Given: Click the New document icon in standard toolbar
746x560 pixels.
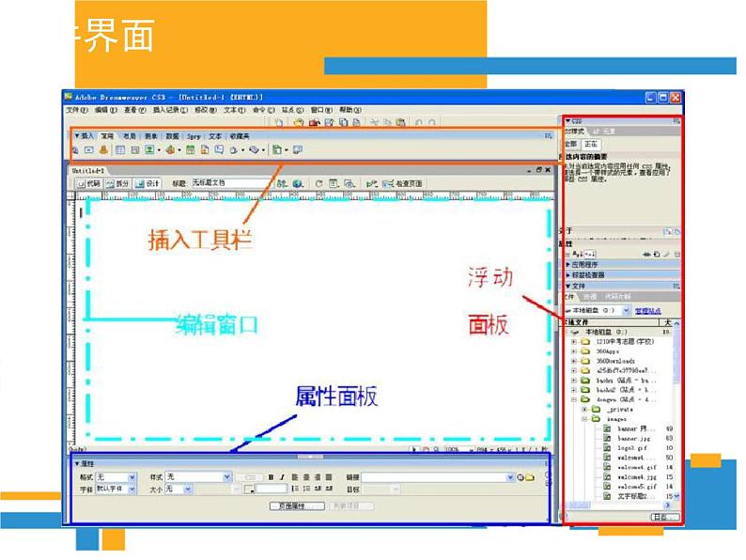Looking at the screenshot, I should [279, 123].
